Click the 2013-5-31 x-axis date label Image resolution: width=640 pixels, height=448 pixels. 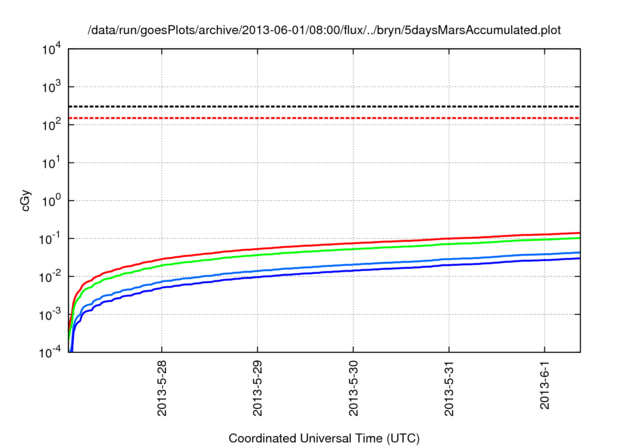450,388
